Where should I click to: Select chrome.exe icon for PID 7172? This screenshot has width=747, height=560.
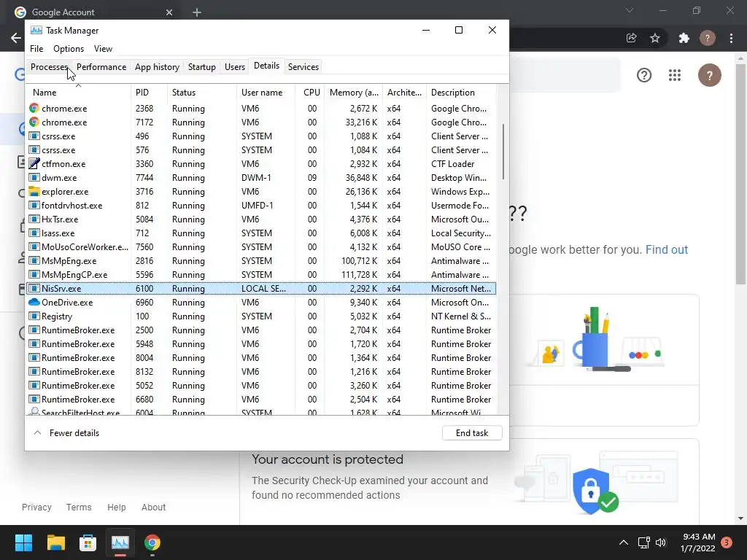pos(34,122)
